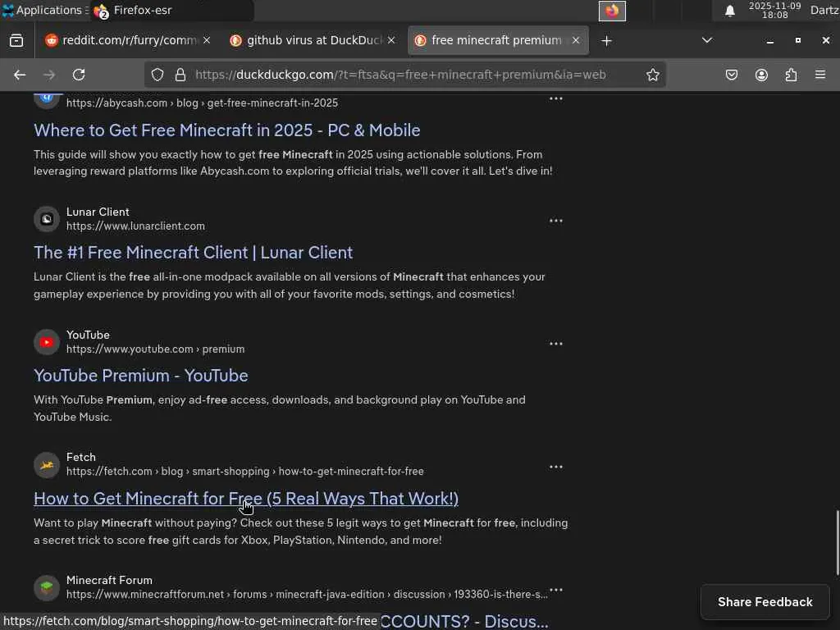Close the free minecraft premium tab
The image size is (840, 630).
tap(576, 40)
